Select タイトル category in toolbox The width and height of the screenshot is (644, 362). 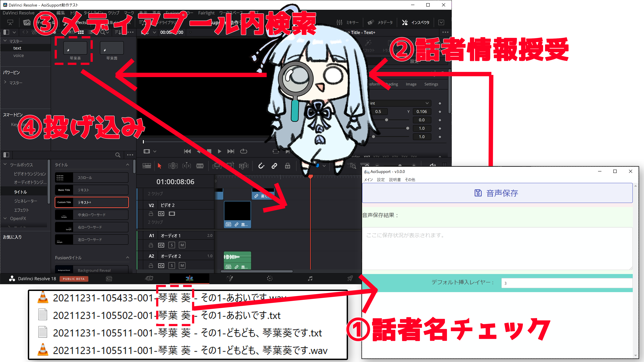[20, 192]
